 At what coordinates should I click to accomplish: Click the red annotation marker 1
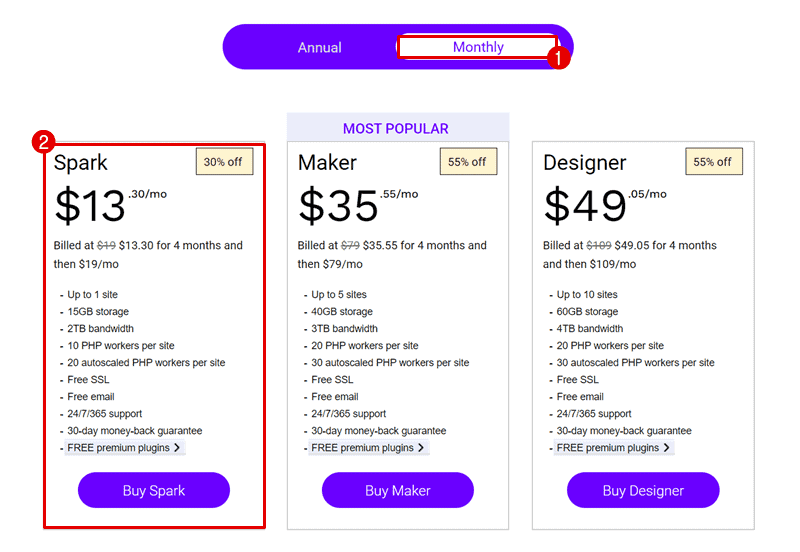(560, 58)
